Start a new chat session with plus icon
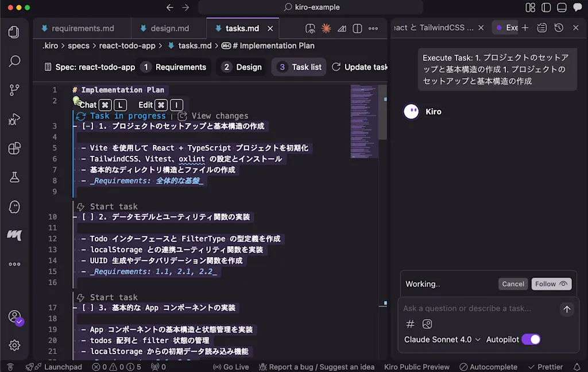This screenshot has height=372, width=588. 525,28
